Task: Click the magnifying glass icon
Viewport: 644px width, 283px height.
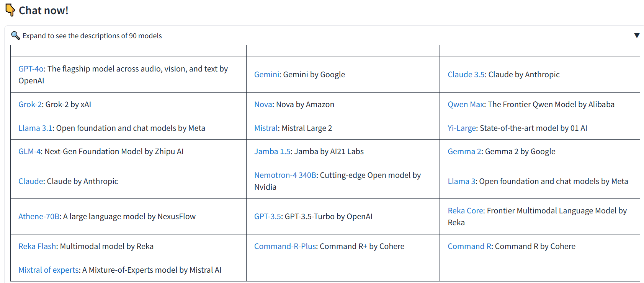Action: (x=15, y=36)
